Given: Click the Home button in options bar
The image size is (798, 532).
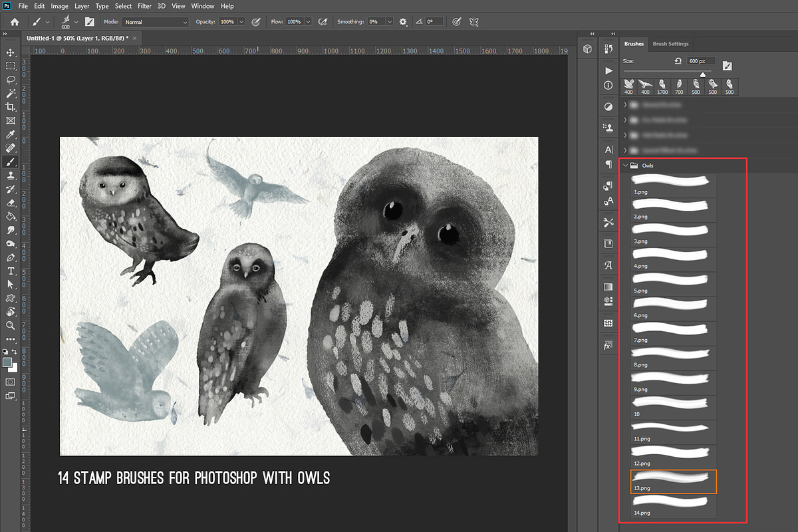Looking at the screenshot, I should pos(15,22).
